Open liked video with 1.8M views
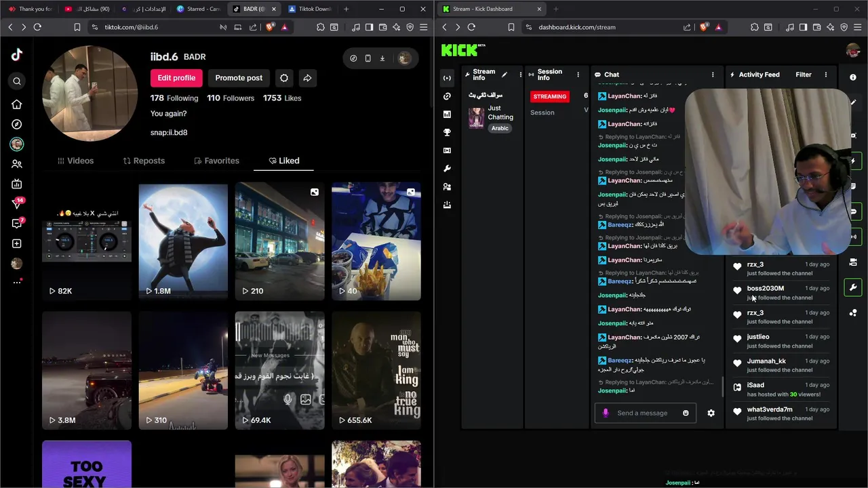This screenshot has height=488, width=868. (183, 241)
